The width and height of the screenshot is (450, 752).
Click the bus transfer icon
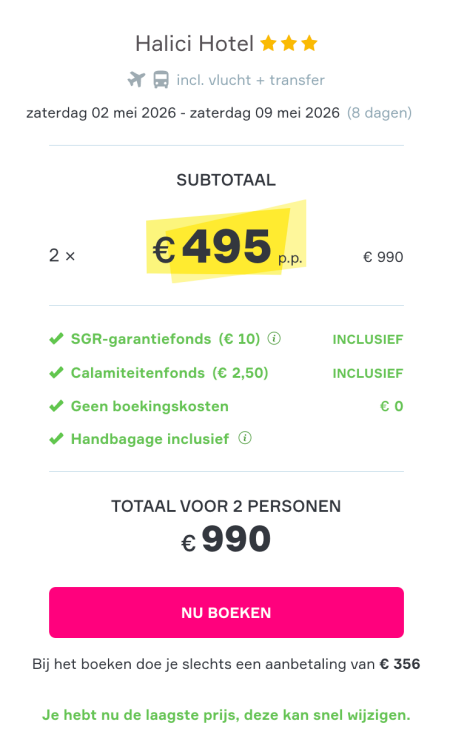[161, 79]
